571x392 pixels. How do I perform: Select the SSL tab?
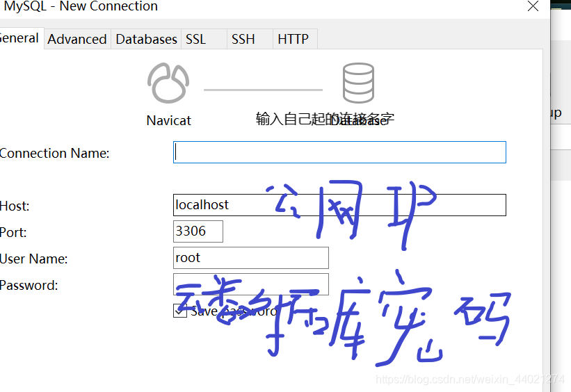[204, 39]
